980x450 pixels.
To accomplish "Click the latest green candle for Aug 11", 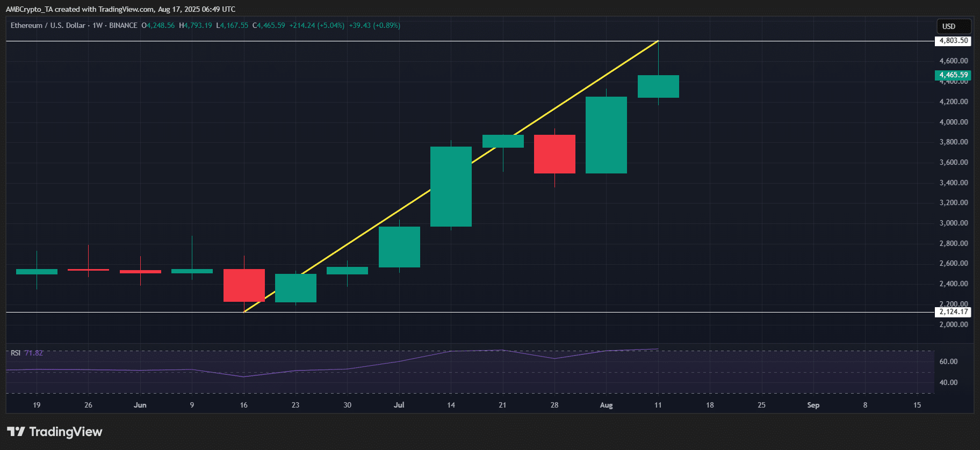I will pyautogui.click(x=658, y=86).
